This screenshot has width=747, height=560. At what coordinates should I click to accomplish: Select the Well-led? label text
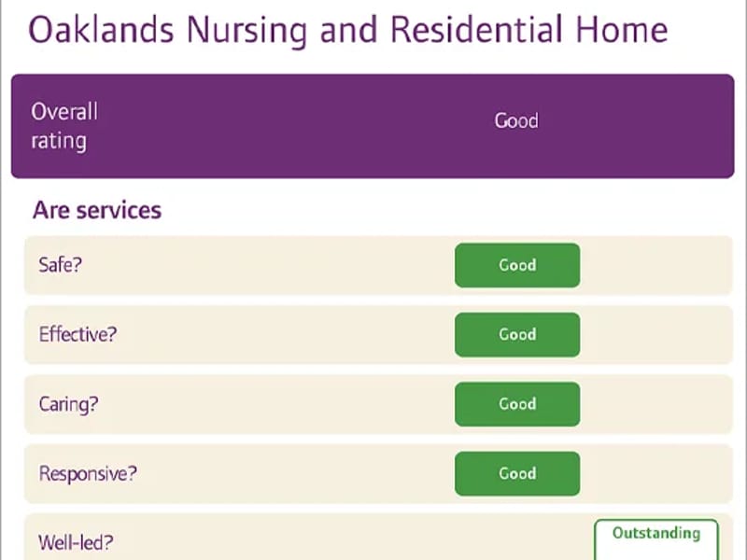tap(76, 542)
